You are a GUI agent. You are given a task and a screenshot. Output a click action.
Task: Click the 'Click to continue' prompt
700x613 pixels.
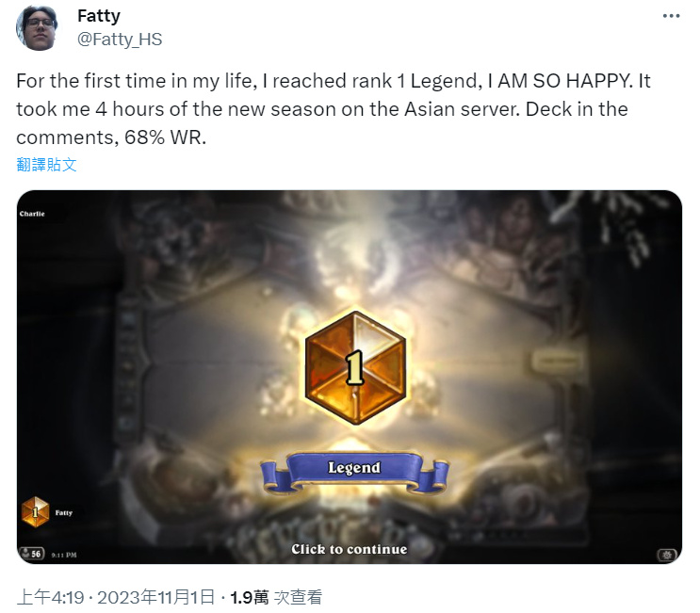pos(350,549)
